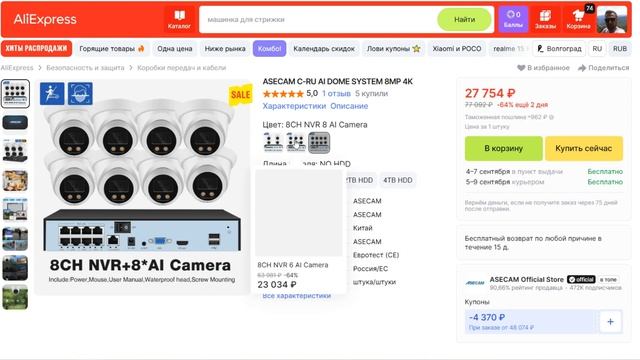Viewport: 640px width, 360px height.
Task: Open the Лови купоны tab
Action: 393,49
